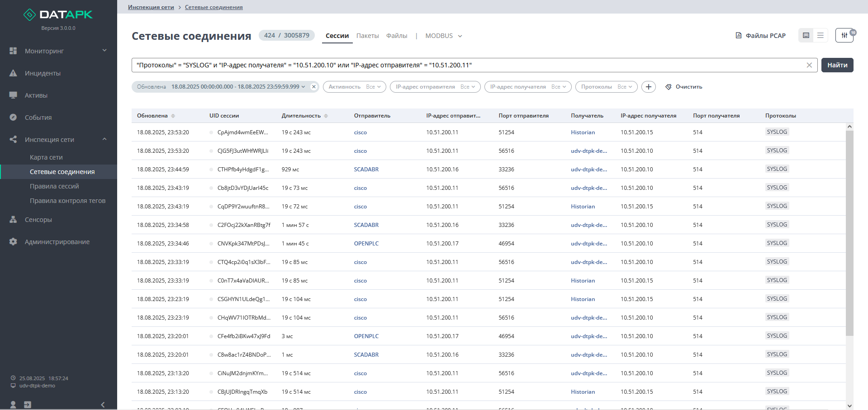Expand the IP-адрес получателя filter

[527, 87]
